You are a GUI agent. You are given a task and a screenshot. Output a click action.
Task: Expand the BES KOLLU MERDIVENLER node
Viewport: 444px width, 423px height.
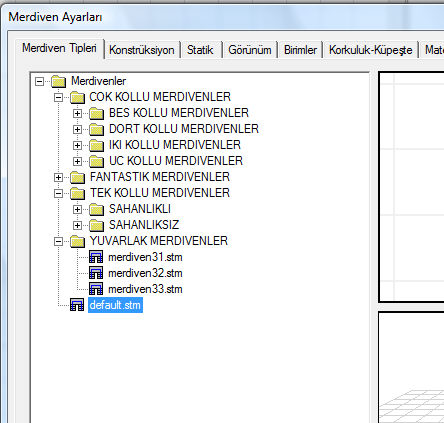click(77, 113)
